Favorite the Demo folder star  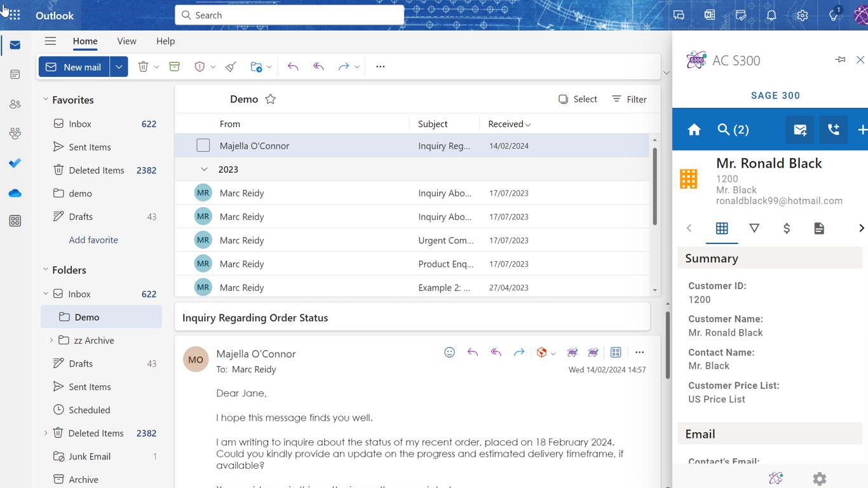click(270, 99)
